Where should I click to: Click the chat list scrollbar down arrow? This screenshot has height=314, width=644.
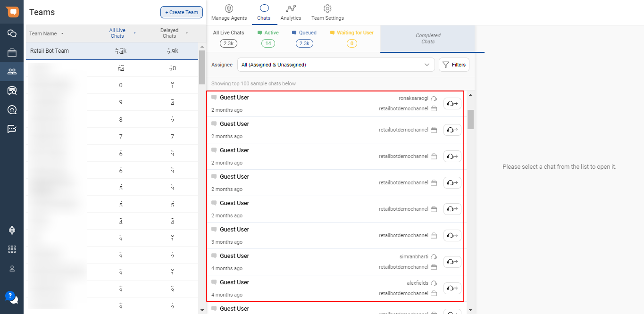tap(470, 310)
